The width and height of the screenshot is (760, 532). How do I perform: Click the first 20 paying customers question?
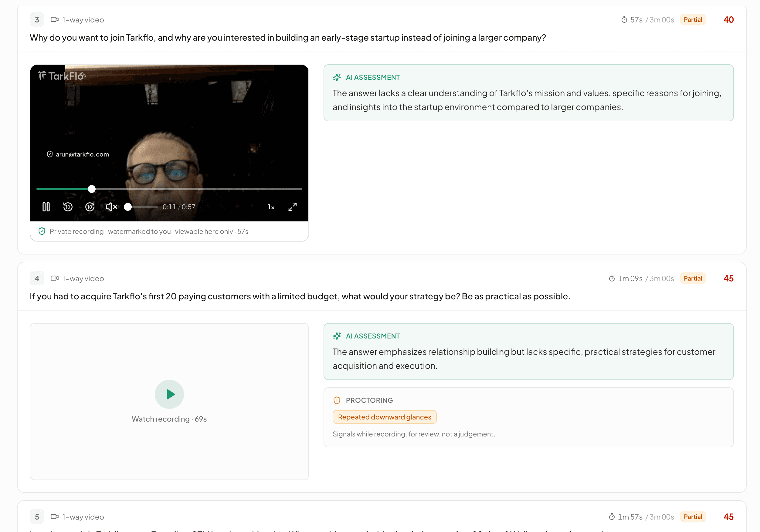(x=300, y=296)
